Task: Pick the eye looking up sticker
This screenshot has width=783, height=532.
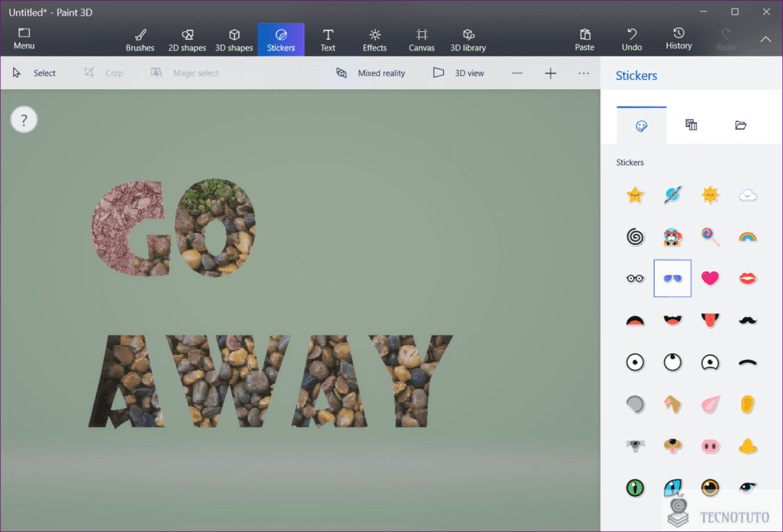Action: (673, 362)
